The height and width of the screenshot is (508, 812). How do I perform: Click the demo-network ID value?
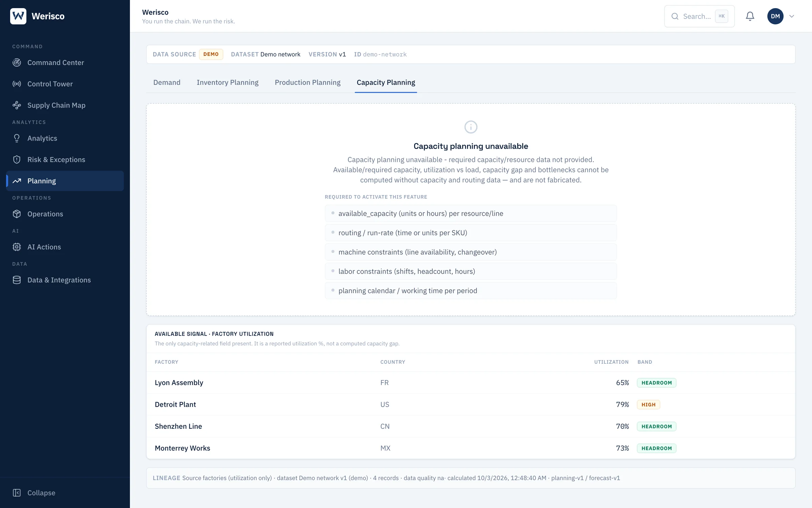coord(385,54)
